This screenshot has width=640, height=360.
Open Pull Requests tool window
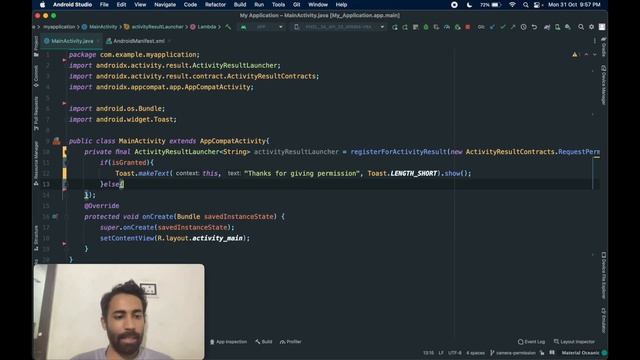(x=36, y=113)
